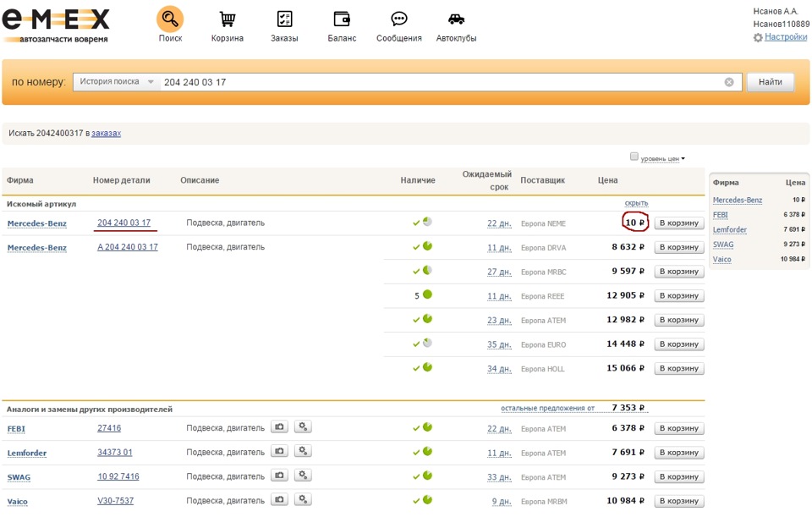Viewport: 812px width, 517px height.
Task: Open the Автоклубы car icon
Action: tap(456, 19)
